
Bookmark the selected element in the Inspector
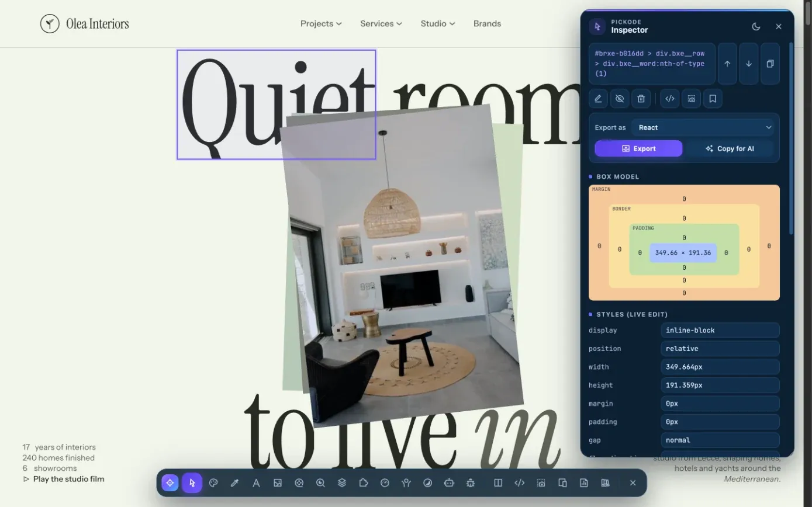point(713,99)
